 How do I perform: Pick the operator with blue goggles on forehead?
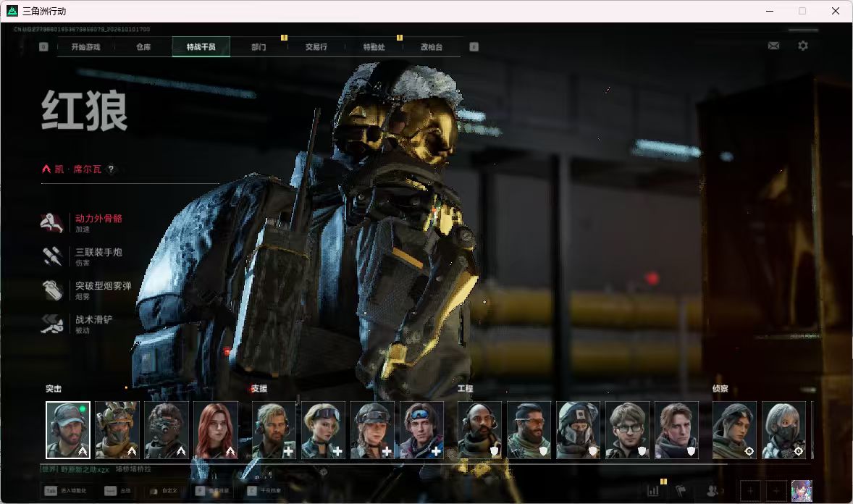coord(421,430)
